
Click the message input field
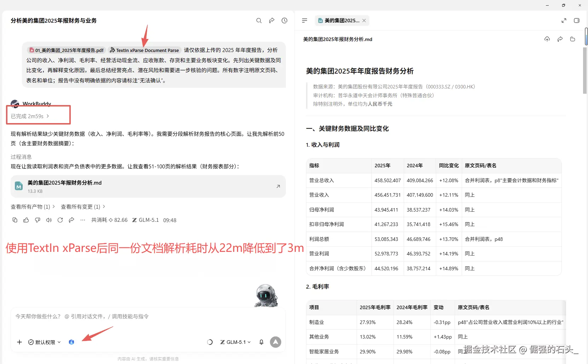pos(148,316)
